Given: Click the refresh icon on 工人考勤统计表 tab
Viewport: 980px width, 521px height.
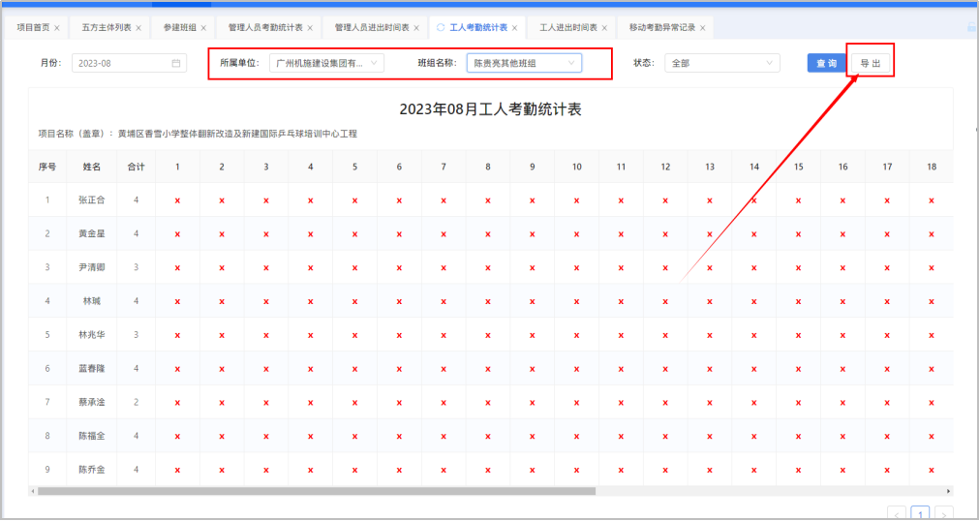Looking at the screenshot, I should 442,28.
